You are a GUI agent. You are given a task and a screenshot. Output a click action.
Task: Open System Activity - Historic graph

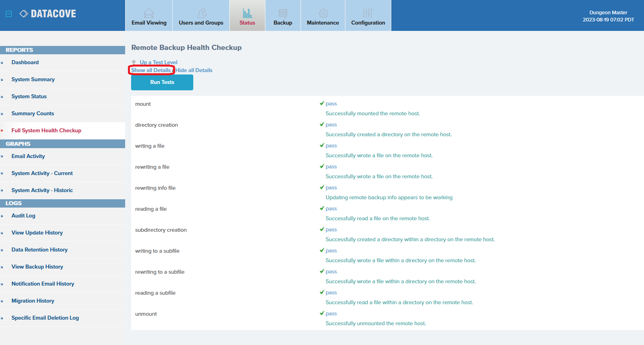42,191
